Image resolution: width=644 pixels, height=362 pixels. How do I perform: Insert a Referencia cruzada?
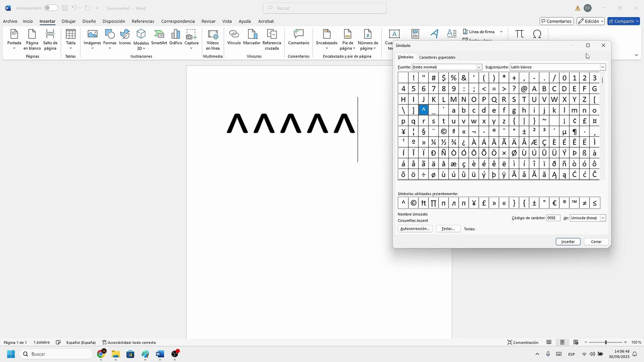click(272, 39)
